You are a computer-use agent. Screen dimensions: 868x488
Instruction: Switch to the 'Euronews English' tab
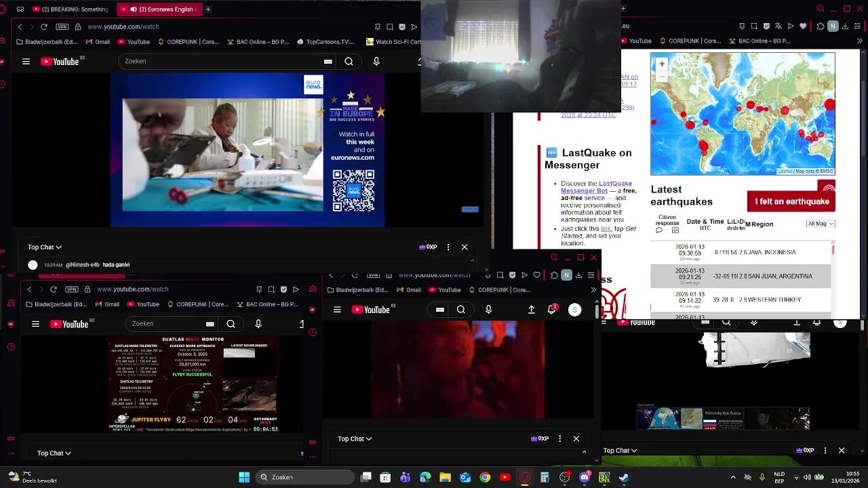click(x=159, y=9)
